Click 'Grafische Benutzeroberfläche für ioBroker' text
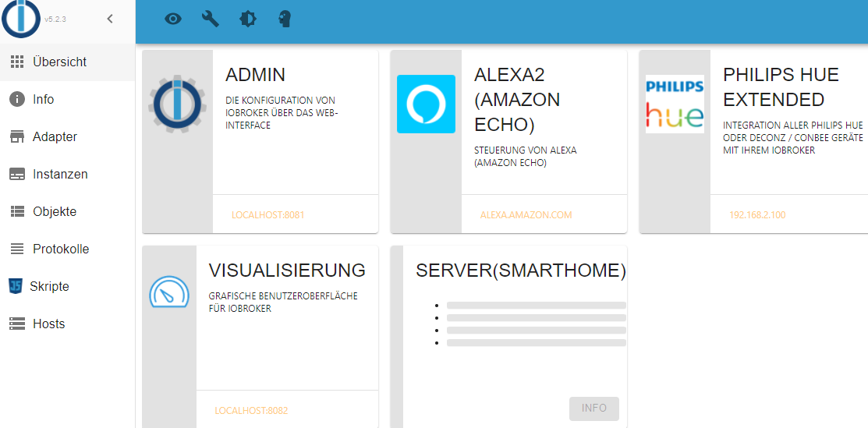The width and height of the screenshot is (868, 428). [283, 302]
